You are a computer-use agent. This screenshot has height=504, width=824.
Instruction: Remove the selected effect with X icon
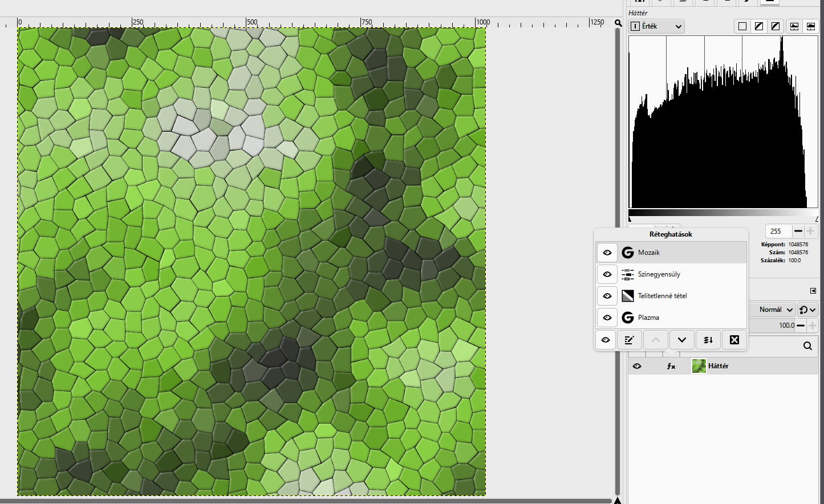[x=734, y=340]
